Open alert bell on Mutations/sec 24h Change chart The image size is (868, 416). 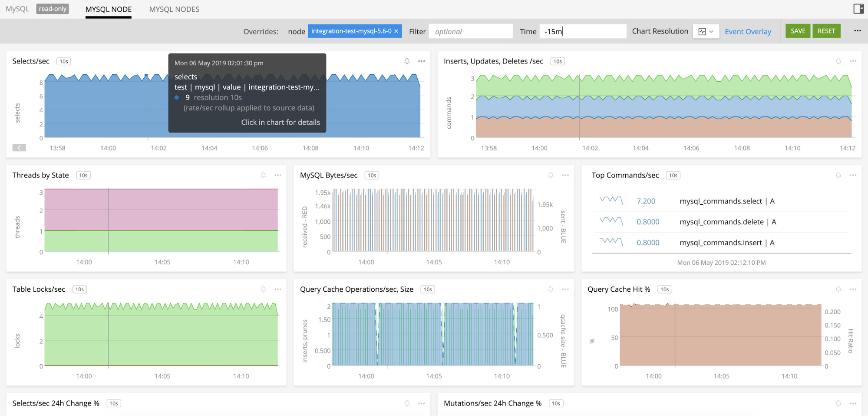coord(838,403)
